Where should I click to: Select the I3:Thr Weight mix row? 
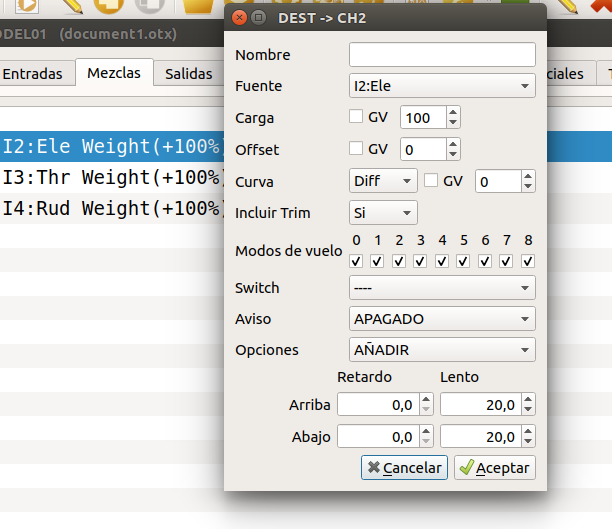click(112, 177)
